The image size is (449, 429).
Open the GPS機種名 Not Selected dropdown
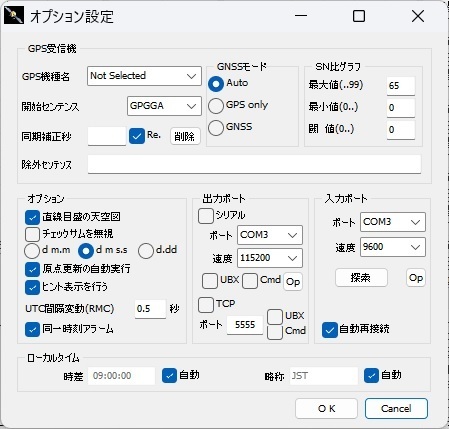pos(144,76)
